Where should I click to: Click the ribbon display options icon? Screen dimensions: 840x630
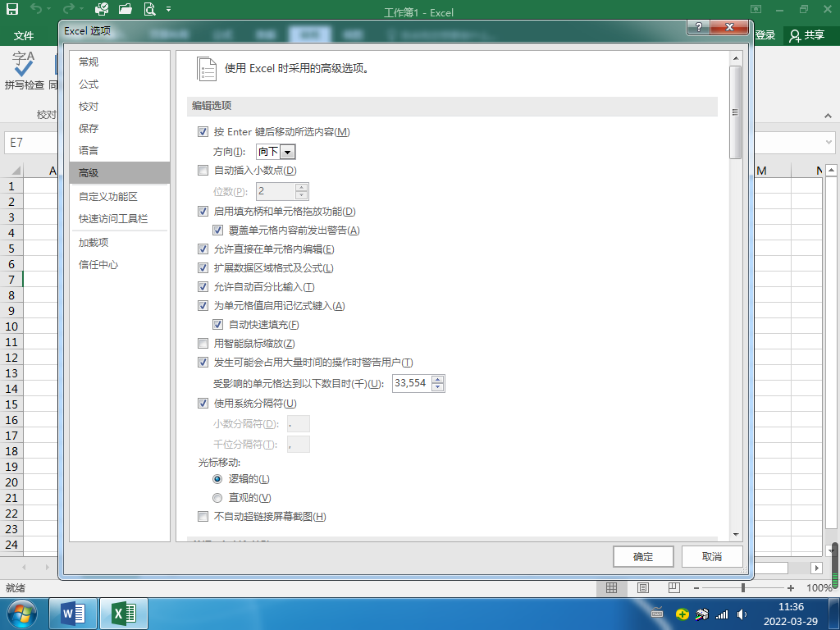tap(756, 9)
